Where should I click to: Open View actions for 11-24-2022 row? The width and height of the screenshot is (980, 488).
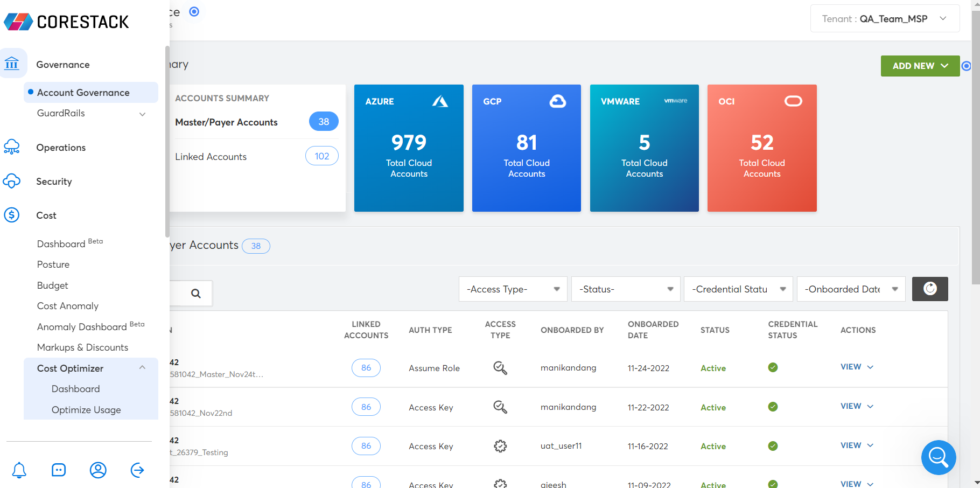click(857, 367)
